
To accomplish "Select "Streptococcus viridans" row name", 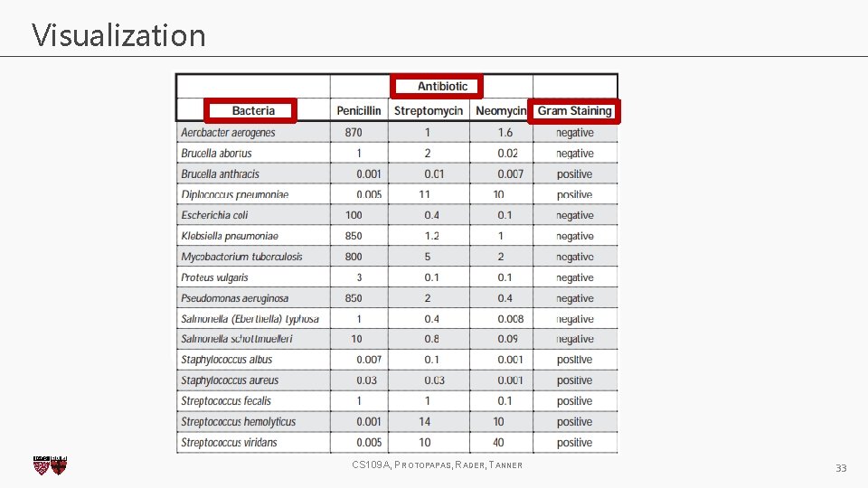I will coord(229,443).
